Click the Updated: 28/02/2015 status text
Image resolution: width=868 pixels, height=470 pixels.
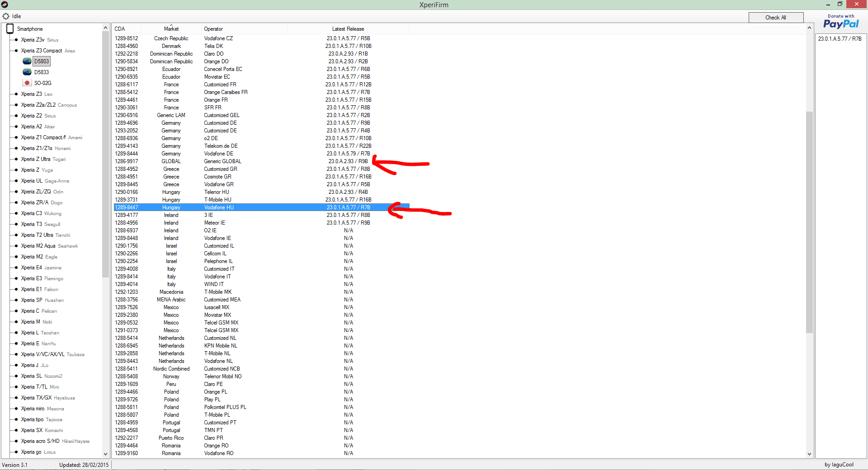(84, 465)
